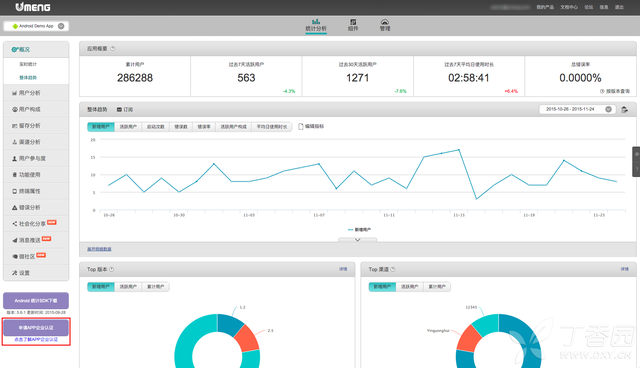Click the 订阅 subscribe button
This screenshot has width=640, height=368.
pyautogui.click(x=125, y=109)
